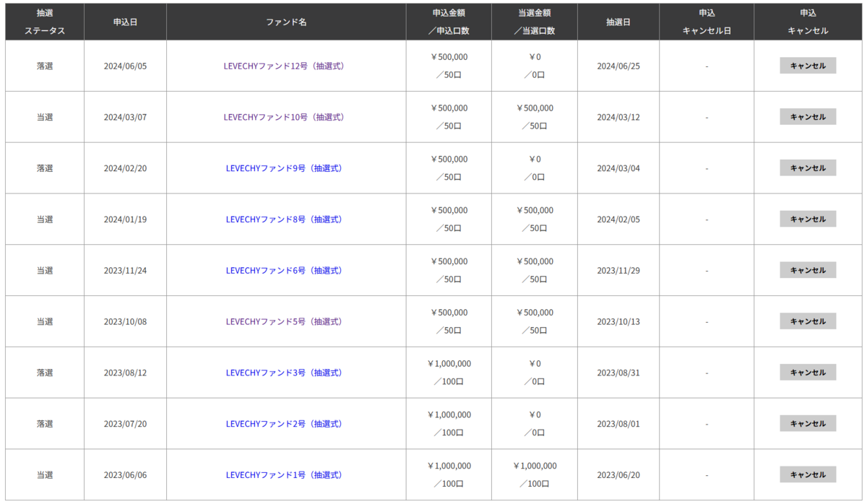
Task: Click ￥500,000 winning amount in ファンド10号 row
Action: pos(535,108)
